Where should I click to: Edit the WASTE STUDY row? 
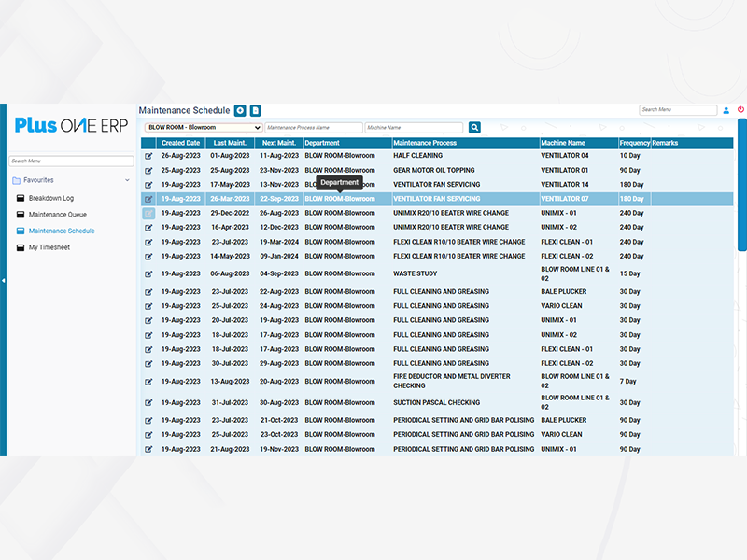point(148,273)
